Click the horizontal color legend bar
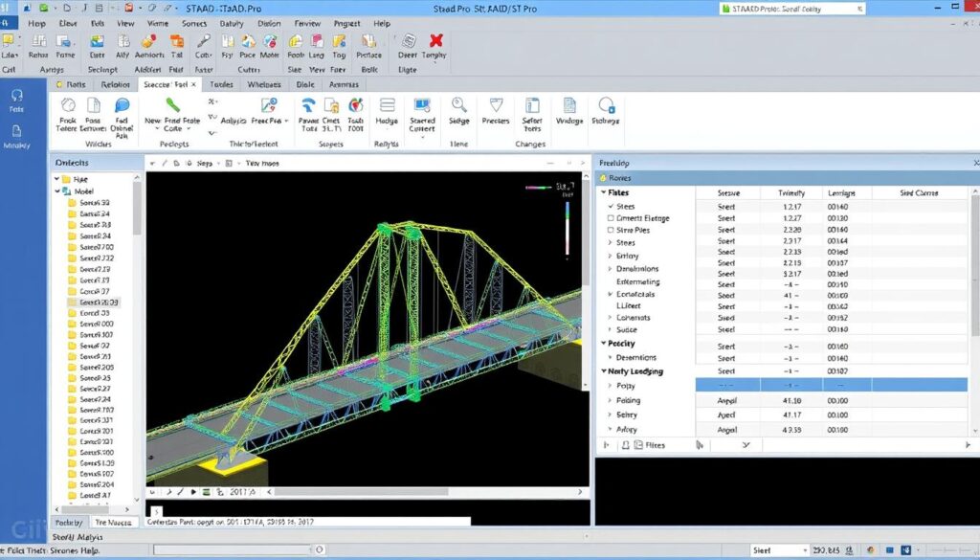The image size is (980, 560). (538, 187)
